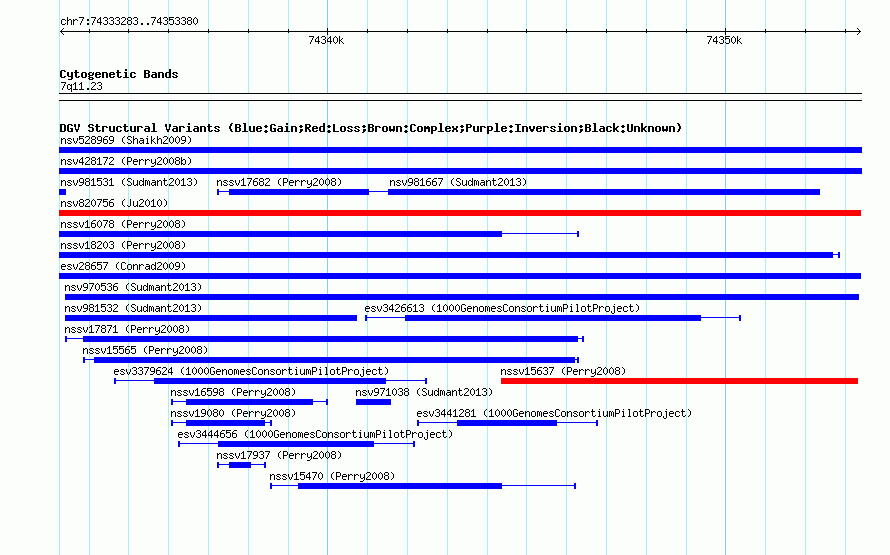Image resolution: width=890 pixels, height=555 pixels.
Task: Select the nsv428172 (Perry2008b) label
Action: pos(126,161)
